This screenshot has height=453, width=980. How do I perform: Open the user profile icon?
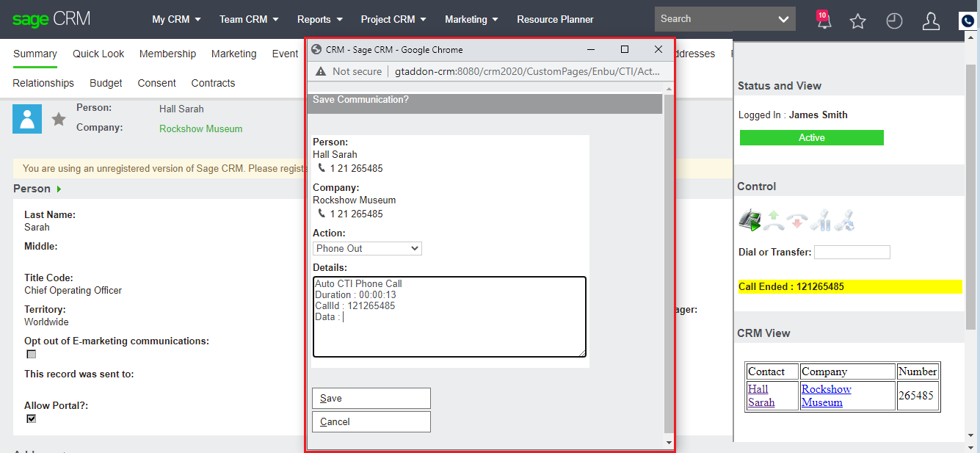coord(931,21)
